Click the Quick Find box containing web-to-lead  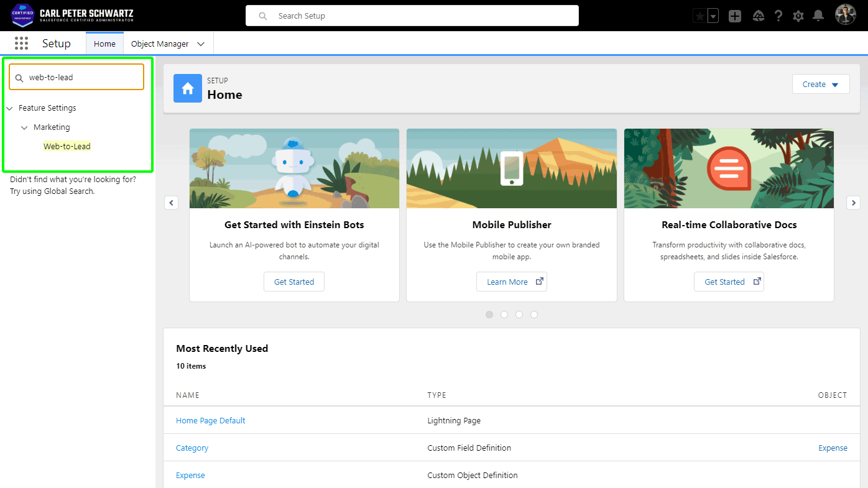pos(76,77)
